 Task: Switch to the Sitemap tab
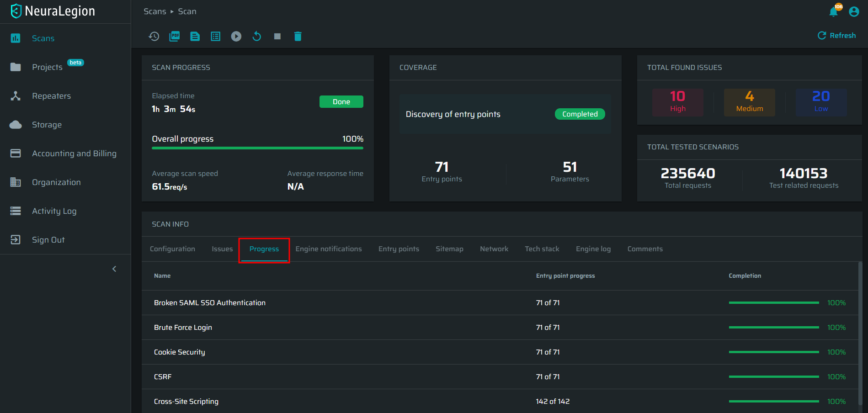[x=449, y=249]
